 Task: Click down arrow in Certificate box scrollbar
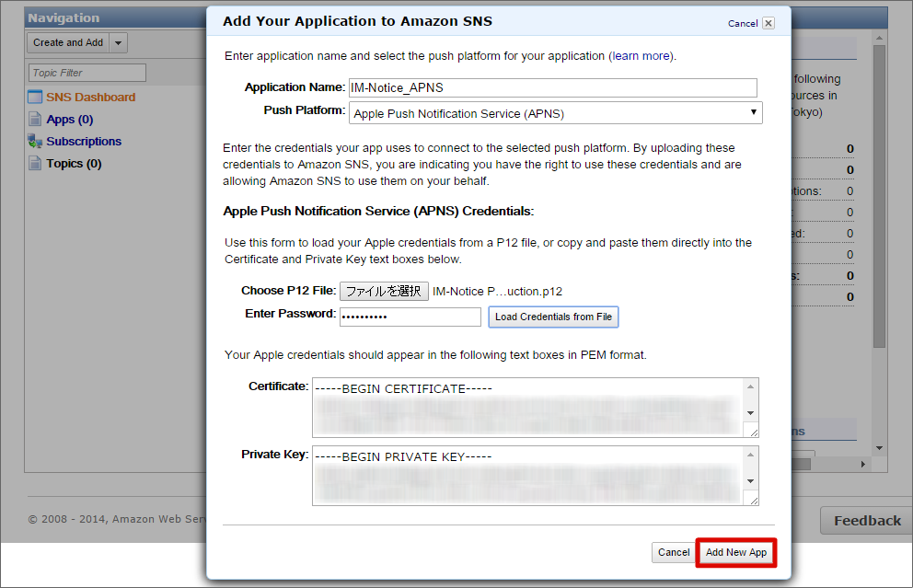750,413
